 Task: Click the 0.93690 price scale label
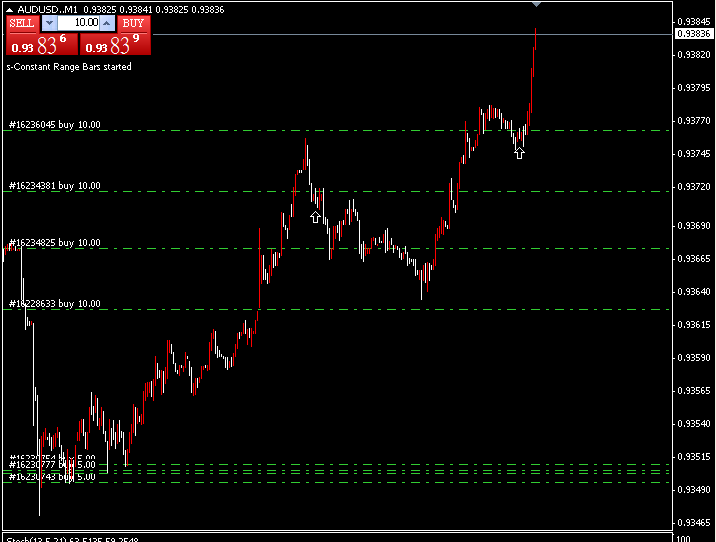pyautogui.click(x=694, y=226)
